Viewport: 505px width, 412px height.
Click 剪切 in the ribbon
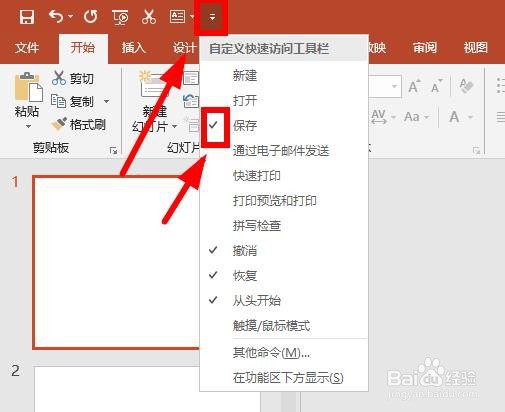pyautogui.click(x=73, y=78)
